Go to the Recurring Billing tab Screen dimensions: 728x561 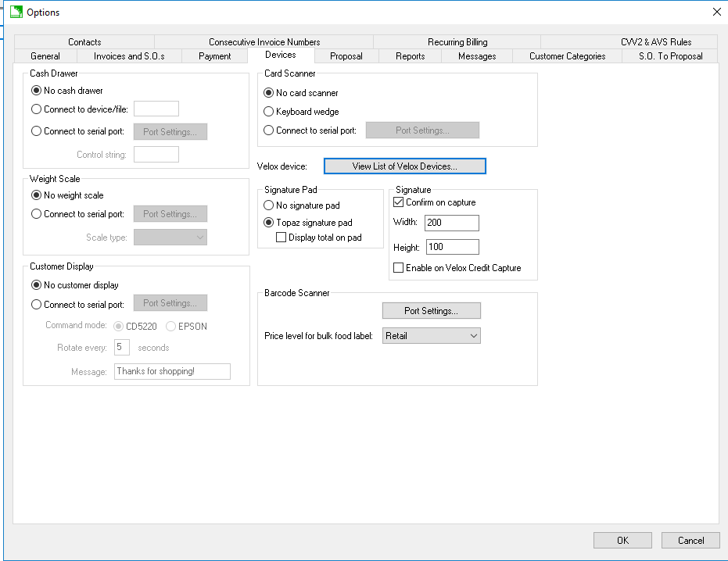click(x=457, y=42)
